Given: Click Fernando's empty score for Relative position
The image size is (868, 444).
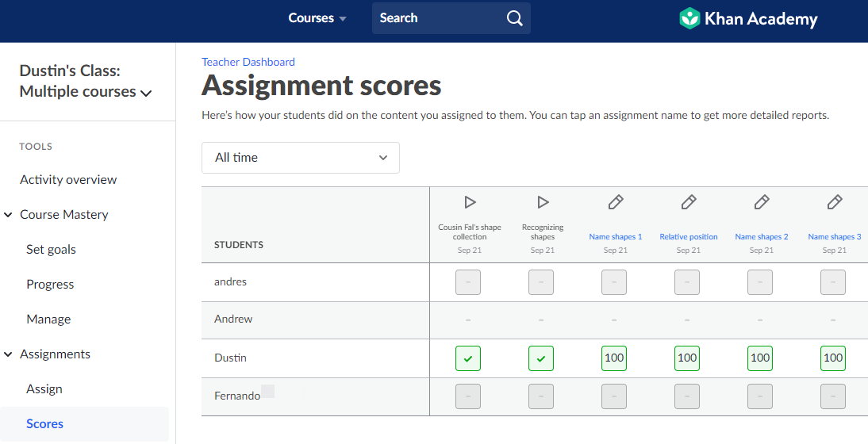Looking at the screenshot, I should (687, 396).
